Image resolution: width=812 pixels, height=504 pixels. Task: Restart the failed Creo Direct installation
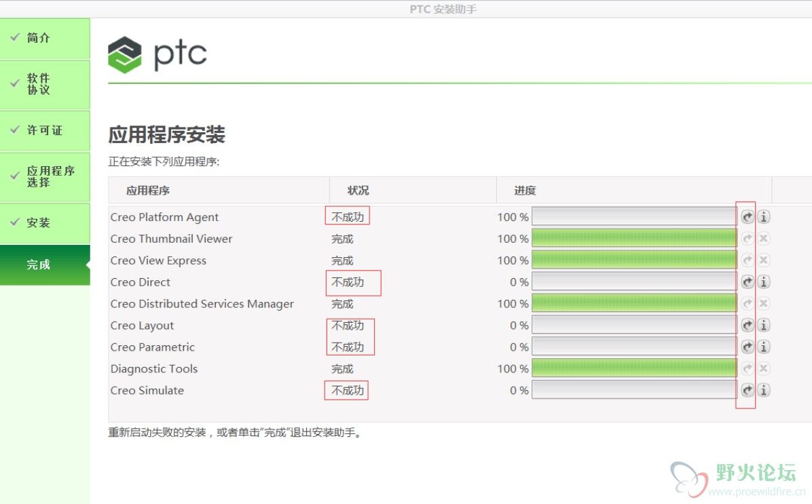747,282
